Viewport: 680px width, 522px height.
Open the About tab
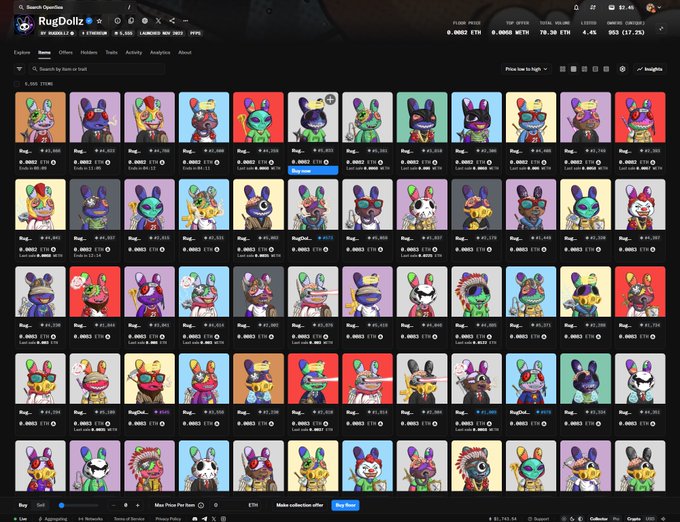tap(185, 52)
